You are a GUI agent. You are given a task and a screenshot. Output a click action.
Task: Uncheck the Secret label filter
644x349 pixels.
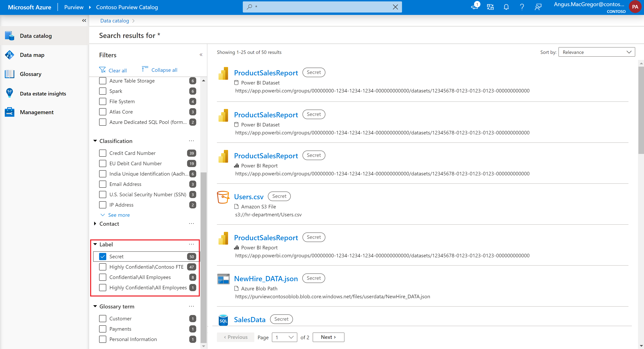102,256
